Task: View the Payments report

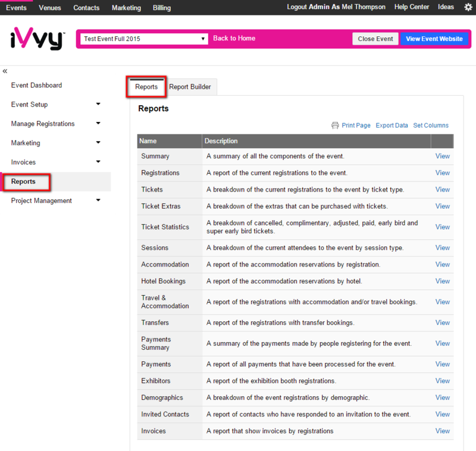Action: coord(442,364)
